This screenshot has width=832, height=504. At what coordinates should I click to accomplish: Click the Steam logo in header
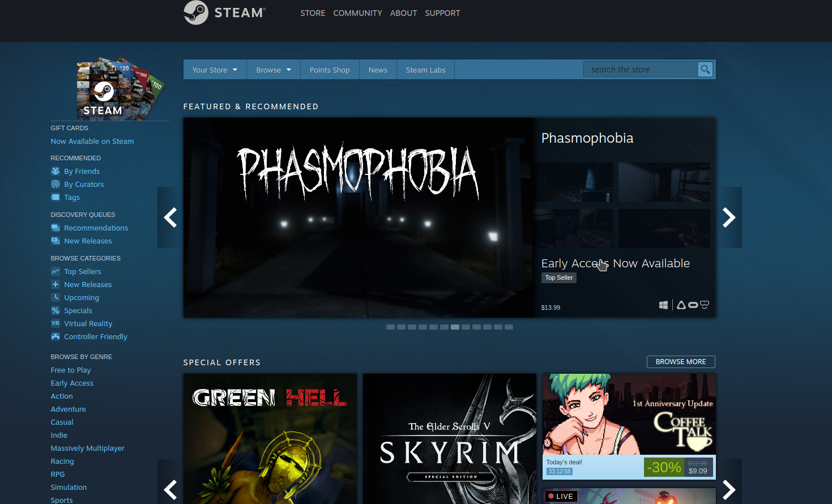[224, 12]
